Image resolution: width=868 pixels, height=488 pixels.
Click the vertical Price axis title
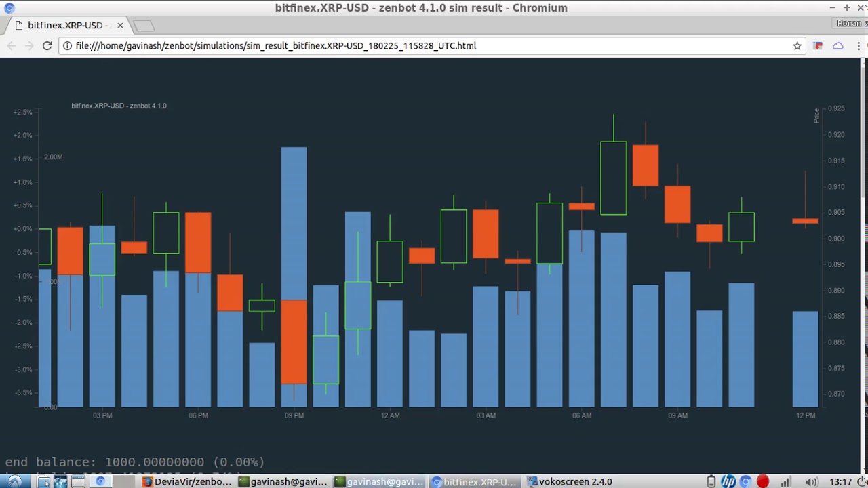[816, 115]
